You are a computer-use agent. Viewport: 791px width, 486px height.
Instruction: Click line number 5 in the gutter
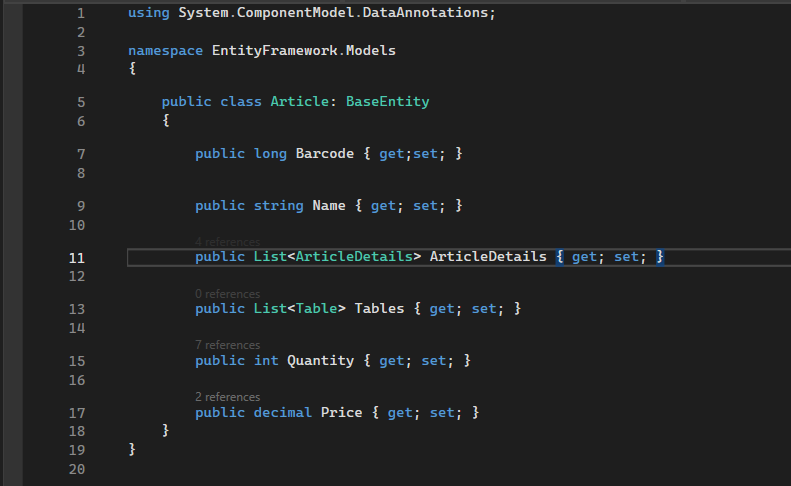point(81,102)
